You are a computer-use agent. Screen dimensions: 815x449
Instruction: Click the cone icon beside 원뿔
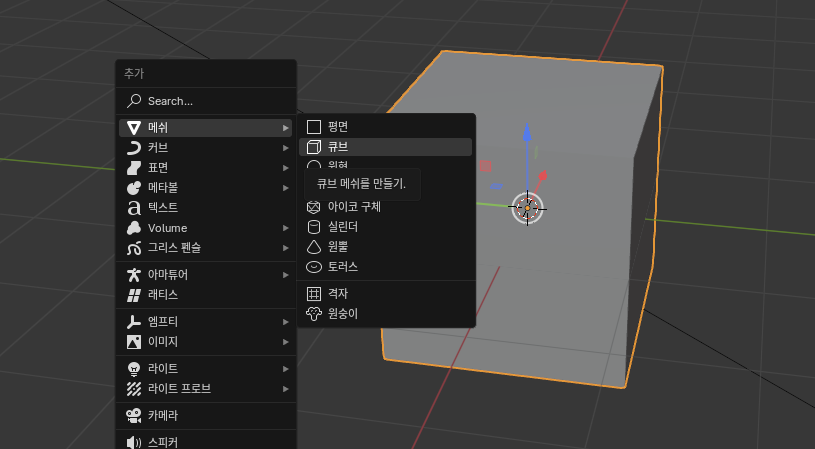tap(314, 247)
